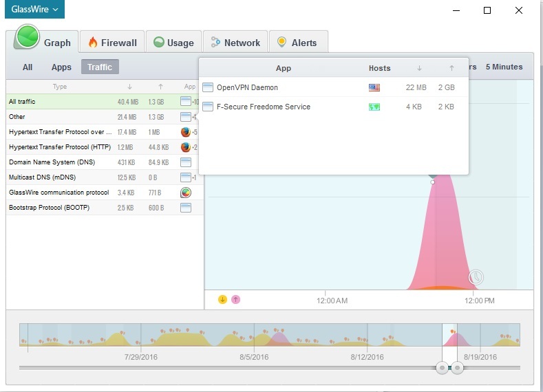Toggle the pink upload arrow on graph

coord(235,299)
